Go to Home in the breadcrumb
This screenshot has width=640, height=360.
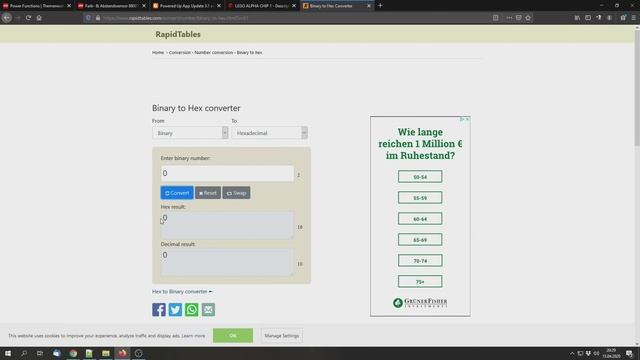tap(158, 52)
